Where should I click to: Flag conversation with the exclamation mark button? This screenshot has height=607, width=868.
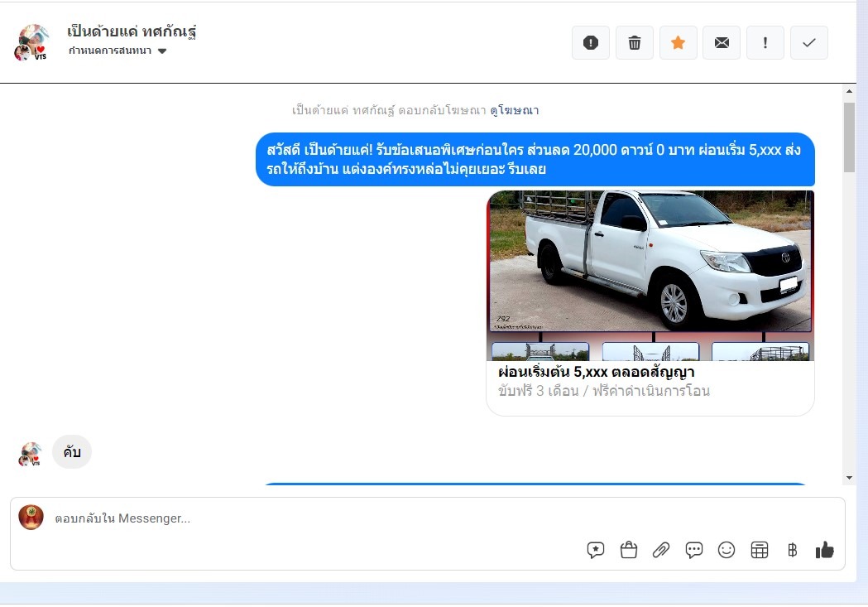(x=765, y=43)
